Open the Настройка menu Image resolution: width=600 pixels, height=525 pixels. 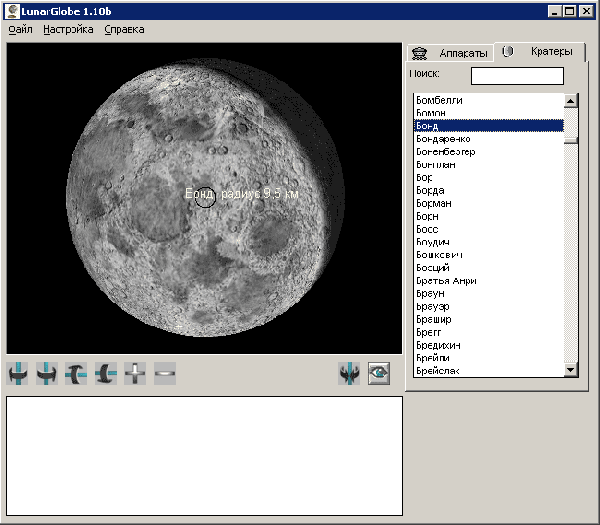click(x=68, y=30)
